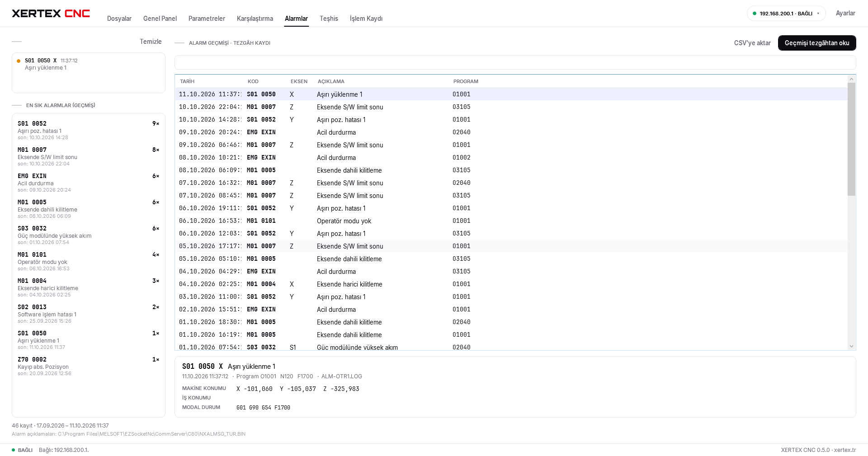Open the Dosyalar tab

pyautogui.click(x=119, y=19)
